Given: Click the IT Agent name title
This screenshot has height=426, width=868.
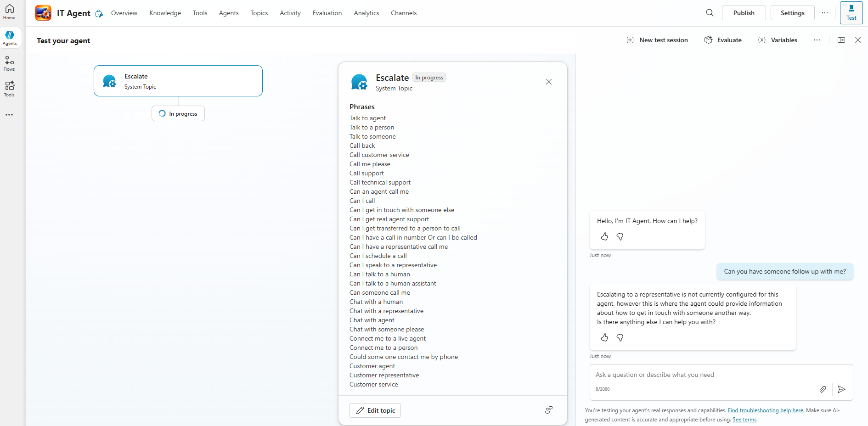Looking at the screenshot, I should [x=73, y=13].
